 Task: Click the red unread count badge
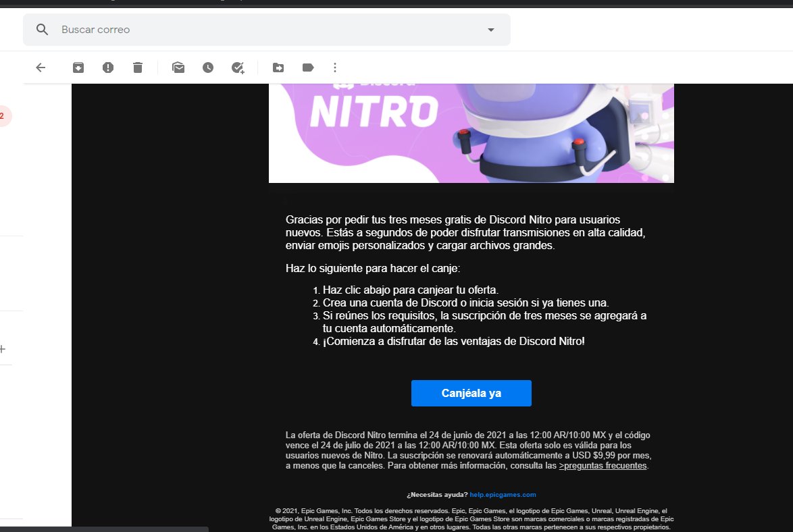point(3,116)
